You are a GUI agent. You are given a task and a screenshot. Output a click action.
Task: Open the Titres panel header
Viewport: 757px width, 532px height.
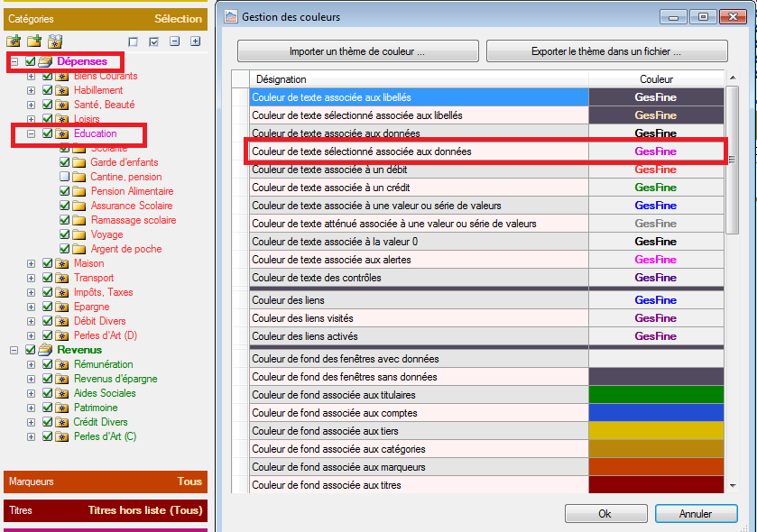coord(105,510)
